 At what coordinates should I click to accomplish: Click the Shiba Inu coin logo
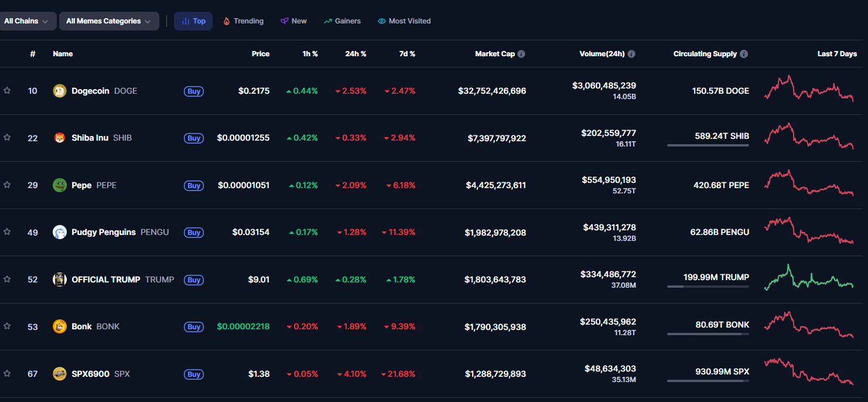[x=60, y=138]
